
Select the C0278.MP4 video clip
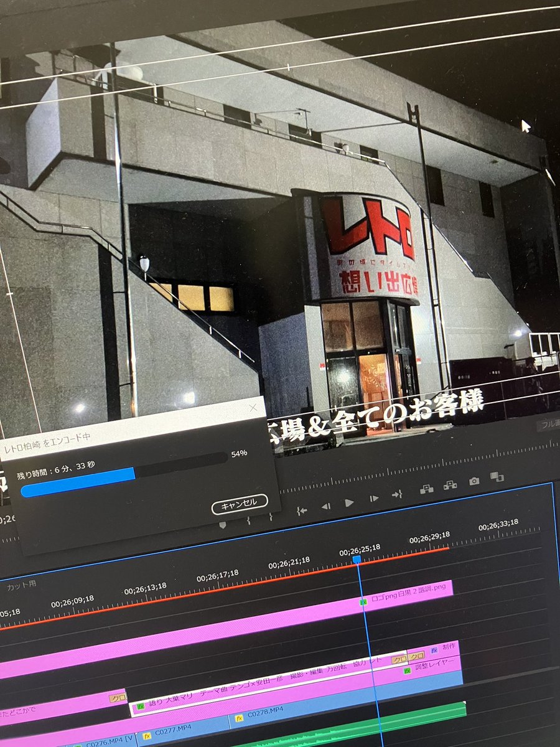click(345, 699)
